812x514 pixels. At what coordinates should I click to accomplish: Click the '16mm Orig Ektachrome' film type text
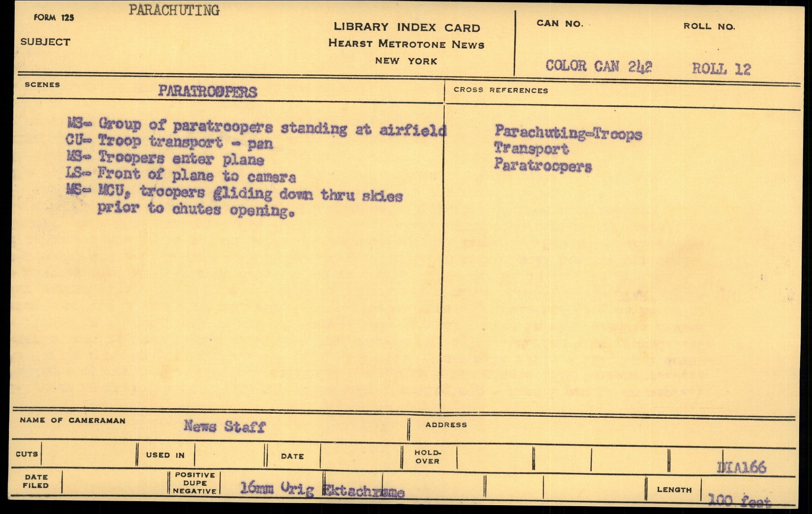(x=322, y=490)
